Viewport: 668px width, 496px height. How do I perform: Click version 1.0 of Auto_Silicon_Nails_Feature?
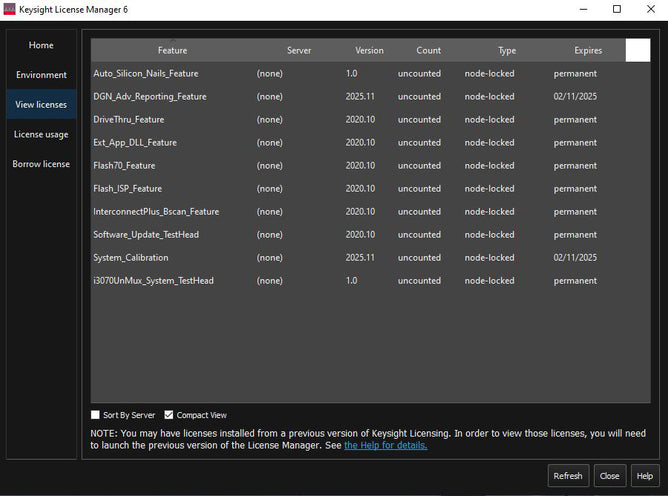pyautogui.click(x=351, y=74)
